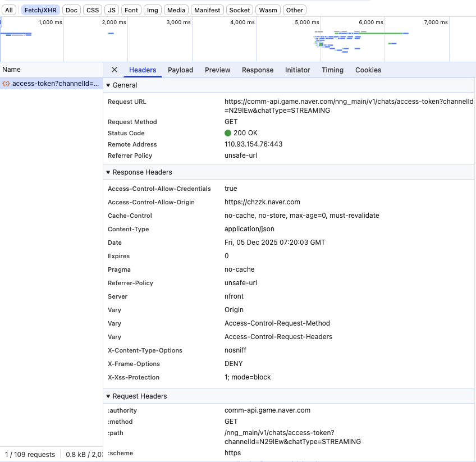The width and height of the screenshot is (476, 462).
Task: Collapse the General section
Action: (108, 85)
